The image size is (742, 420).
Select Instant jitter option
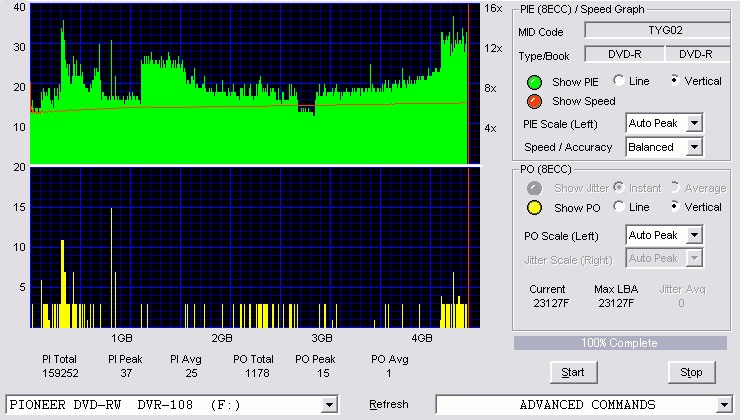click(x=618, y=187)
